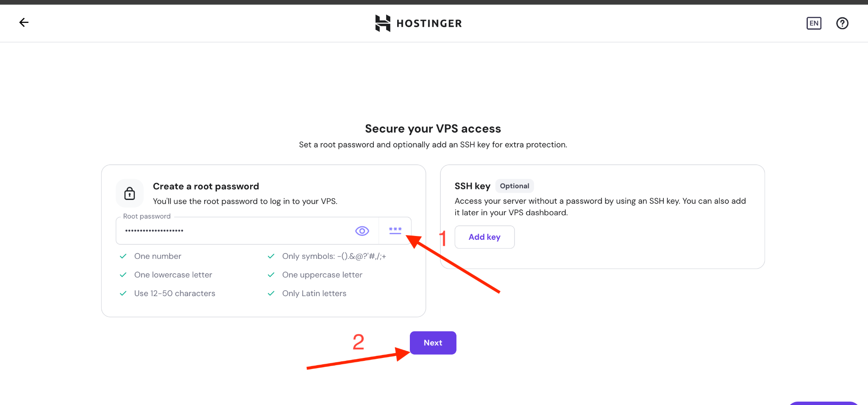
Task: Click the SSH key section title
Action: click(x=472, y=186)
